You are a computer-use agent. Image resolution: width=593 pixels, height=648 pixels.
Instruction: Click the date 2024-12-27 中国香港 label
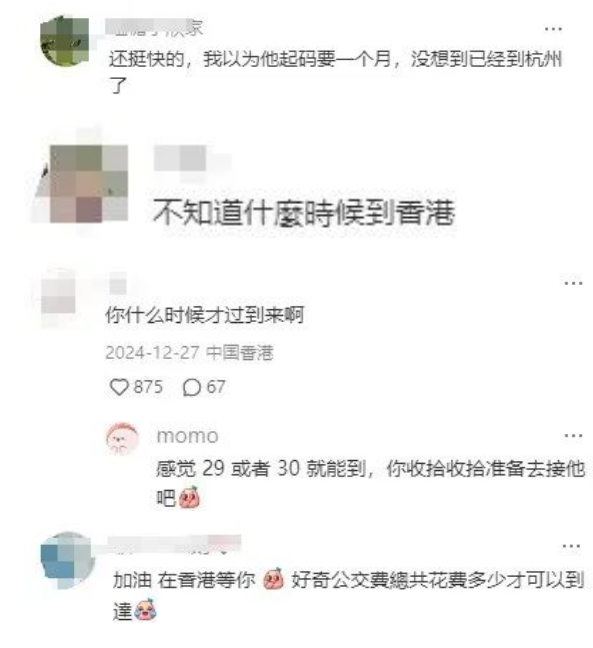pos(189,353)
